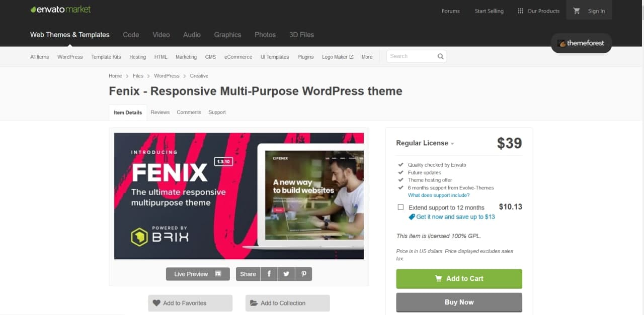Open the Comments tab
Viewport: 644px width, 315px height.
click(189, 112)
